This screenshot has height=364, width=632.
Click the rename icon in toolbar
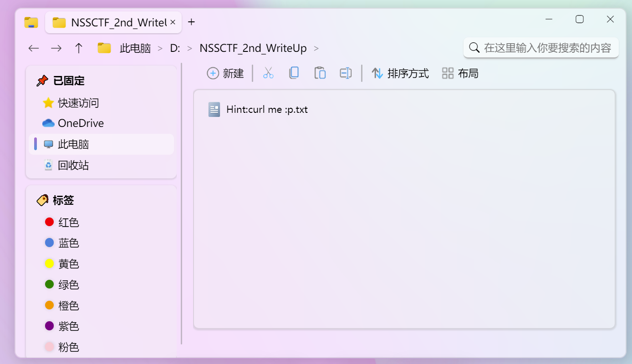click(x=346, y=73)
